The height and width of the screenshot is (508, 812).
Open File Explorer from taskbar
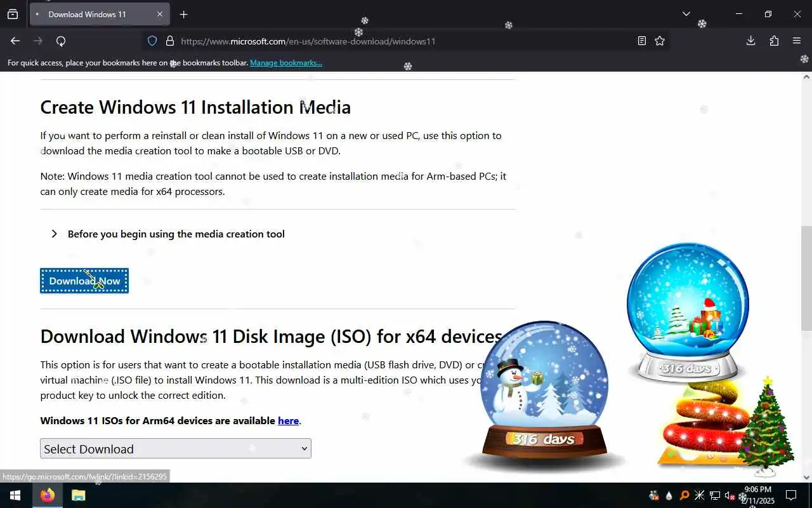(78, 495)
